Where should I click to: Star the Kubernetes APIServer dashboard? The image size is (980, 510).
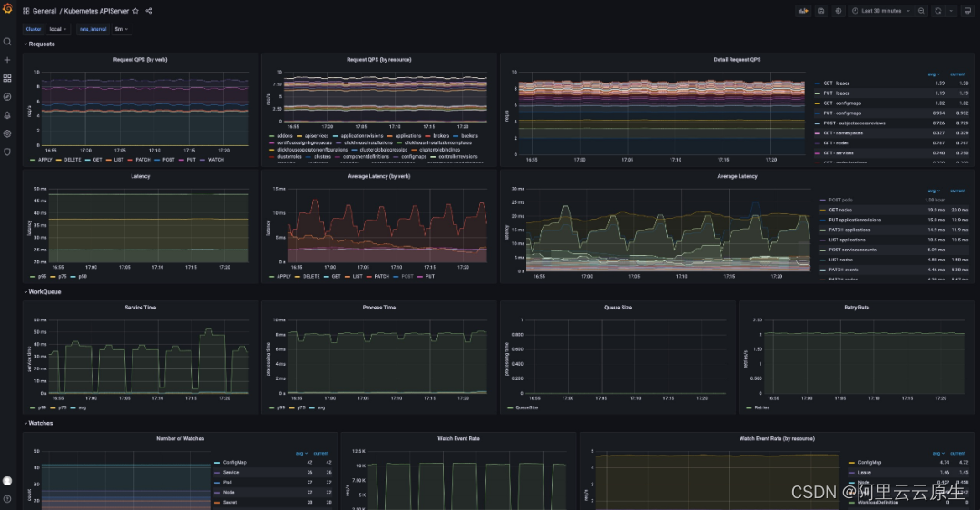135,11
